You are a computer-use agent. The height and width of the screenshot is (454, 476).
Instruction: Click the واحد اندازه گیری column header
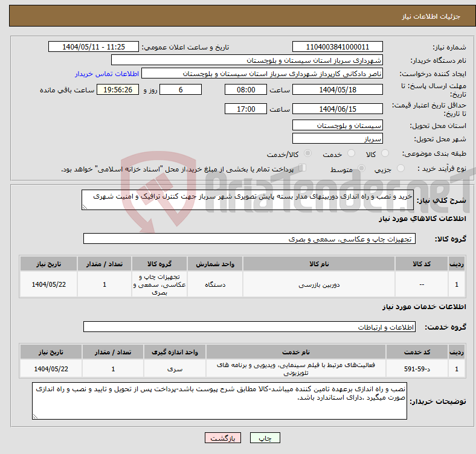click(175, 352)
